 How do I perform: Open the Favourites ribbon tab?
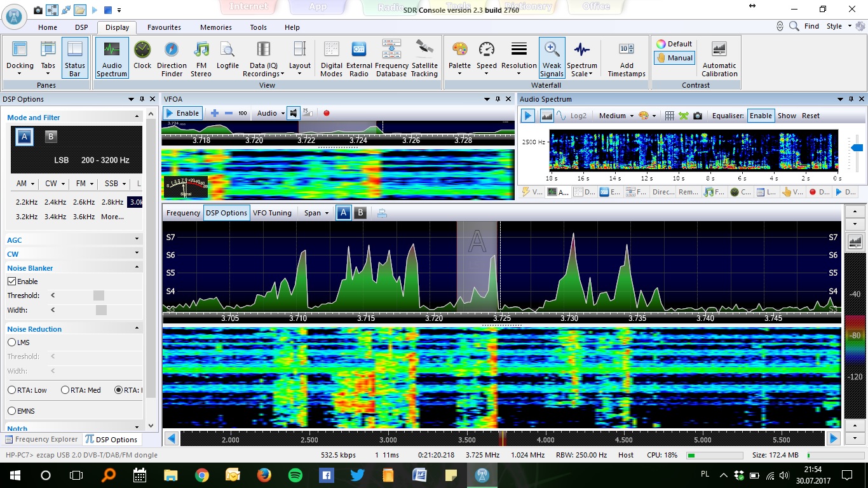(164, 27)
